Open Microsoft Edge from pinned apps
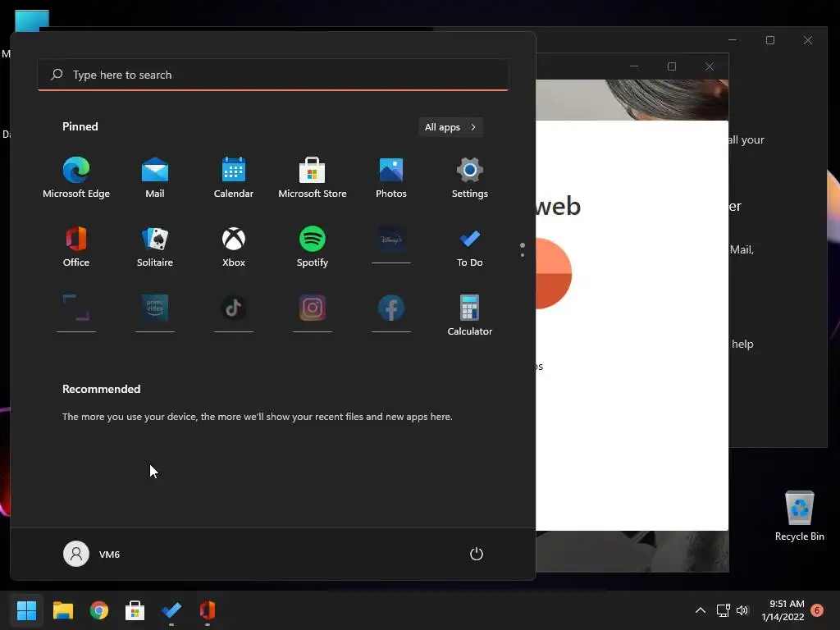 coord(76,178)
